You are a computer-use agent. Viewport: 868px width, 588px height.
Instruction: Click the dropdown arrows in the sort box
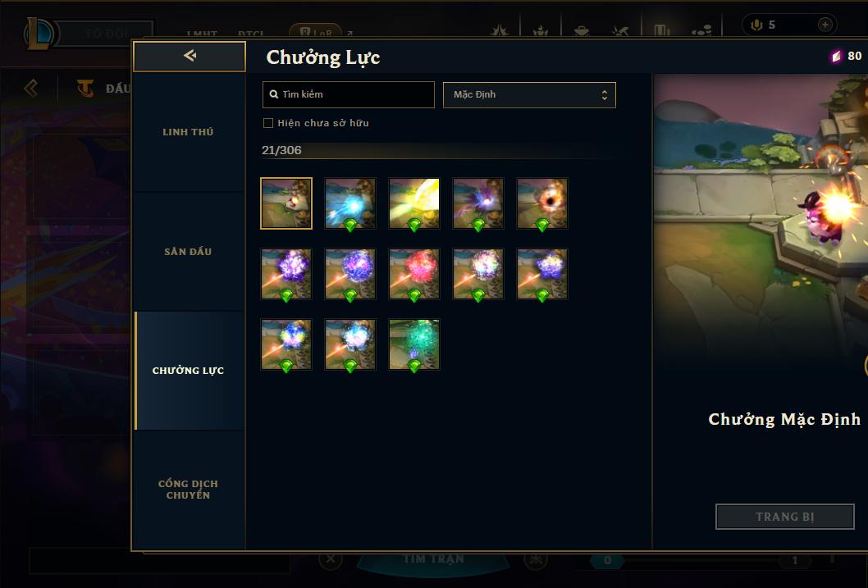click(605, 95)
